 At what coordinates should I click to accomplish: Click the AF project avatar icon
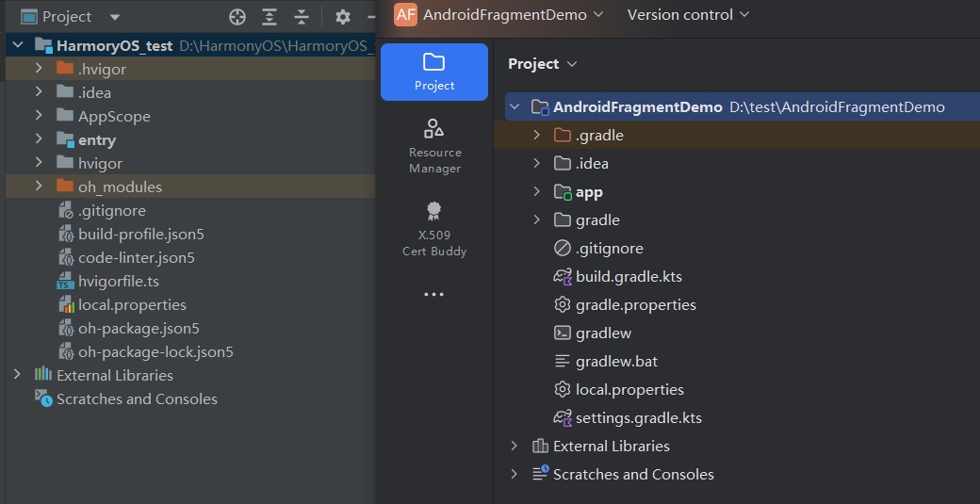[405, 14]
